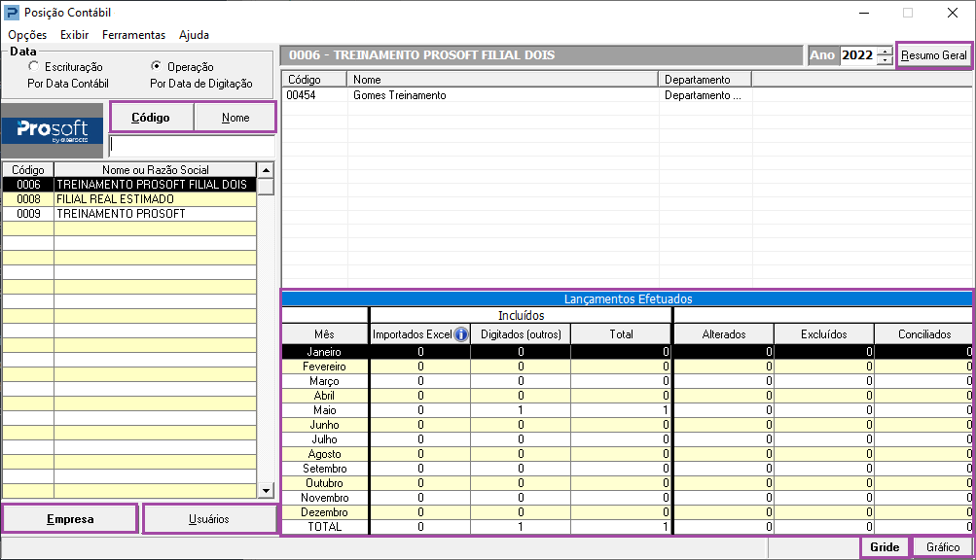Select the Março month row
The width and height of the screenshot is (976, 560).
pyautogui.click(x=627, y=381)
